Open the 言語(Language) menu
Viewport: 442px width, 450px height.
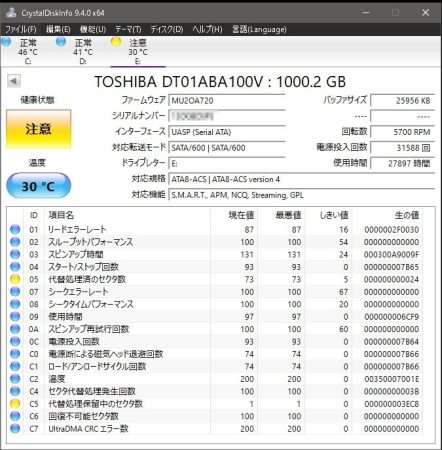[259, 29]
